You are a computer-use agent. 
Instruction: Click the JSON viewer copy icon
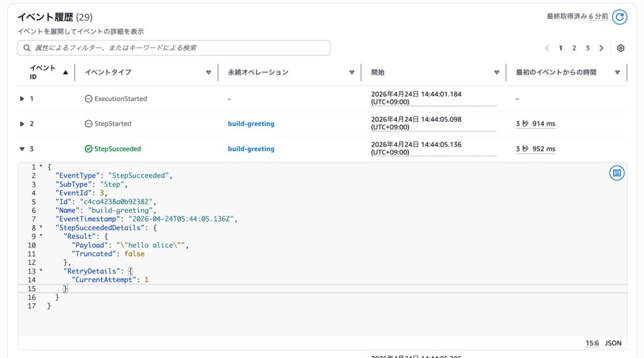coord(616,173)
